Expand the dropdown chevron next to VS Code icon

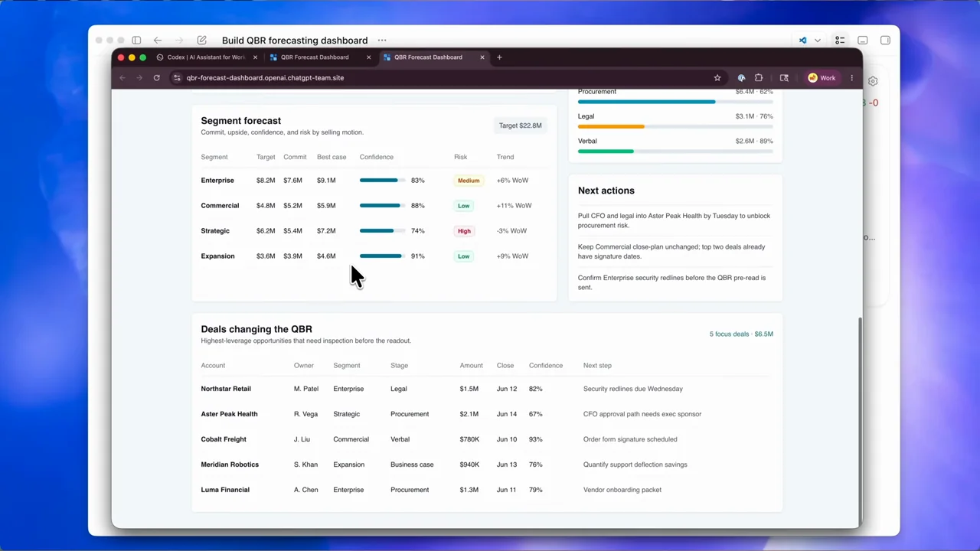click(x=818, y=41)
